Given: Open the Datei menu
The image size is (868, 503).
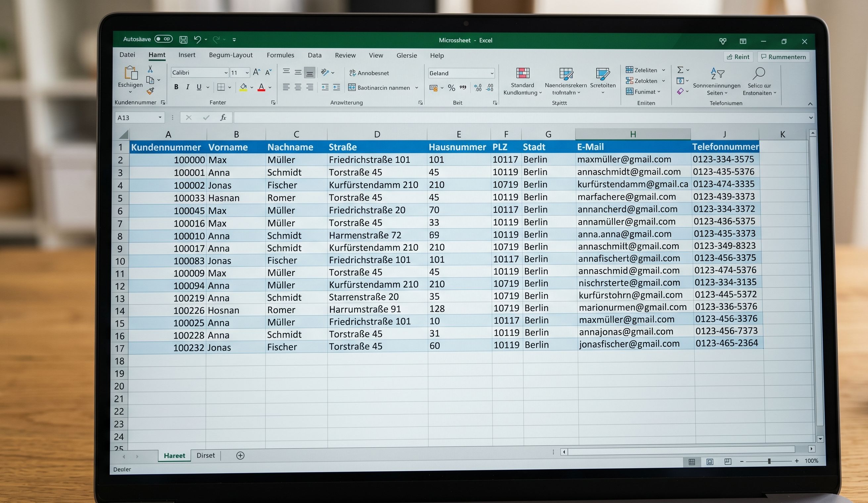Looking at the screenshot, I should click(x=127, y=54).
